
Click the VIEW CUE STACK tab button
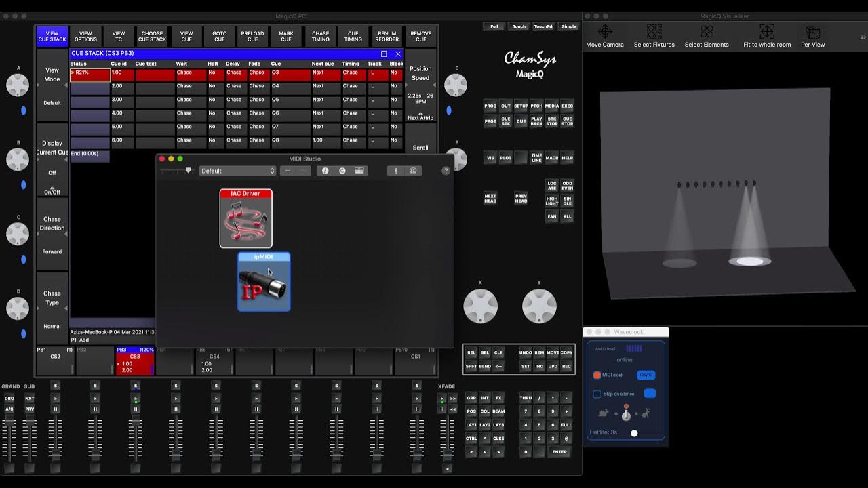[x=52, y=36]
